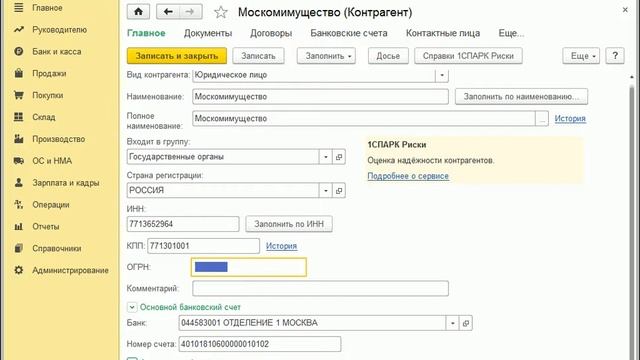
Task: Open the Страна регистрации dropdown list
Action: pos(326,191)
